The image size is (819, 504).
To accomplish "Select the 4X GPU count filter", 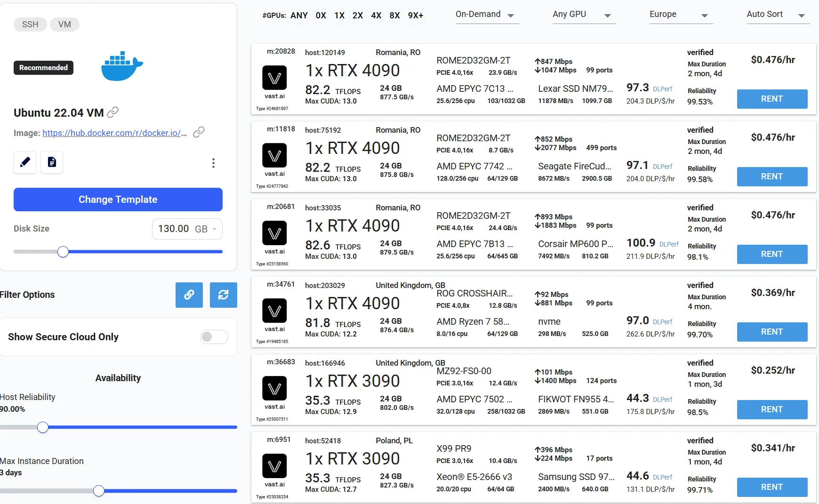I will click(x=376, y=16).
